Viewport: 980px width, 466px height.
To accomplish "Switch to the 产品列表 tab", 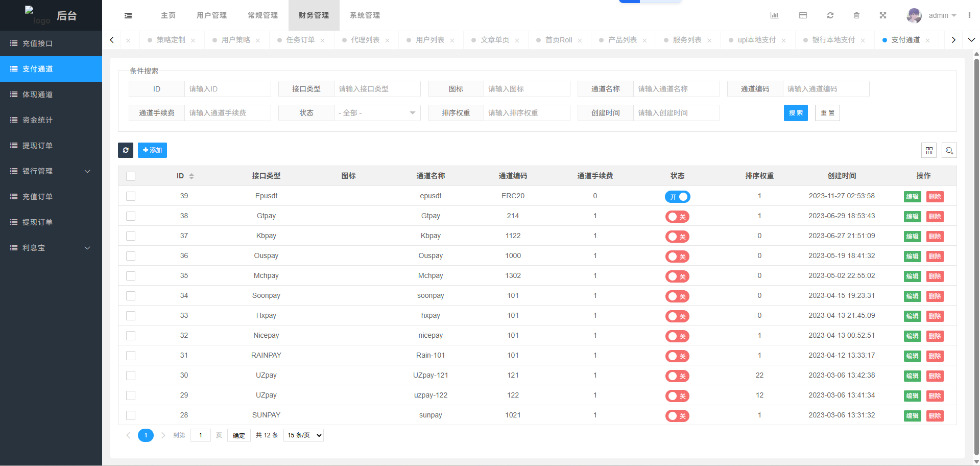I will tap(622, 40).
